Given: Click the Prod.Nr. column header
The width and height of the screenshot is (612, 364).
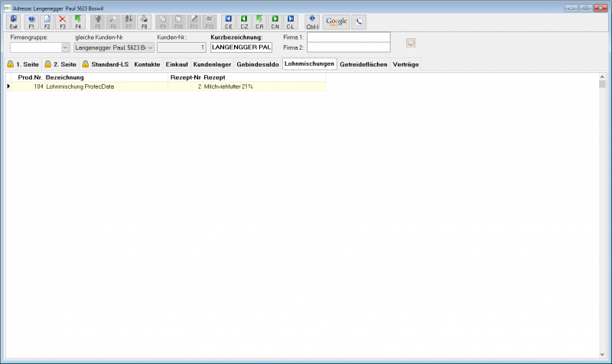Looking at the screenshot, I should coord(28,77).
